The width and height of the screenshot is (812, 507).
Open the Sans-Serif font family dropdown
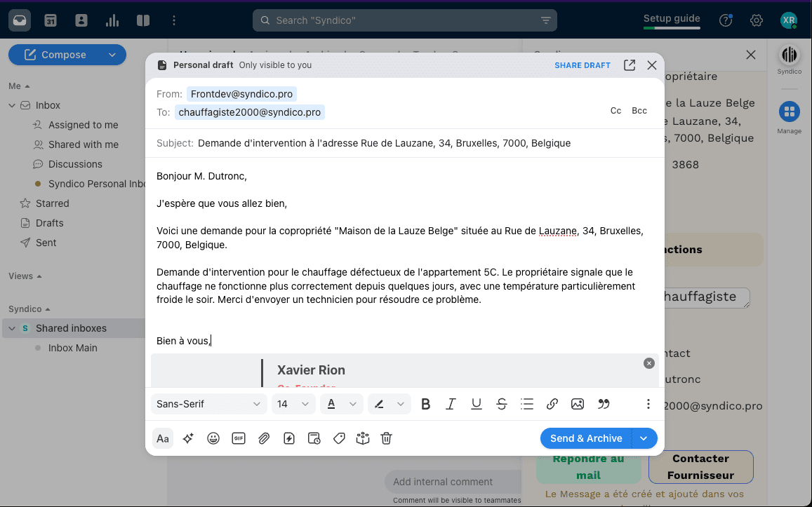tap(208, 404)
